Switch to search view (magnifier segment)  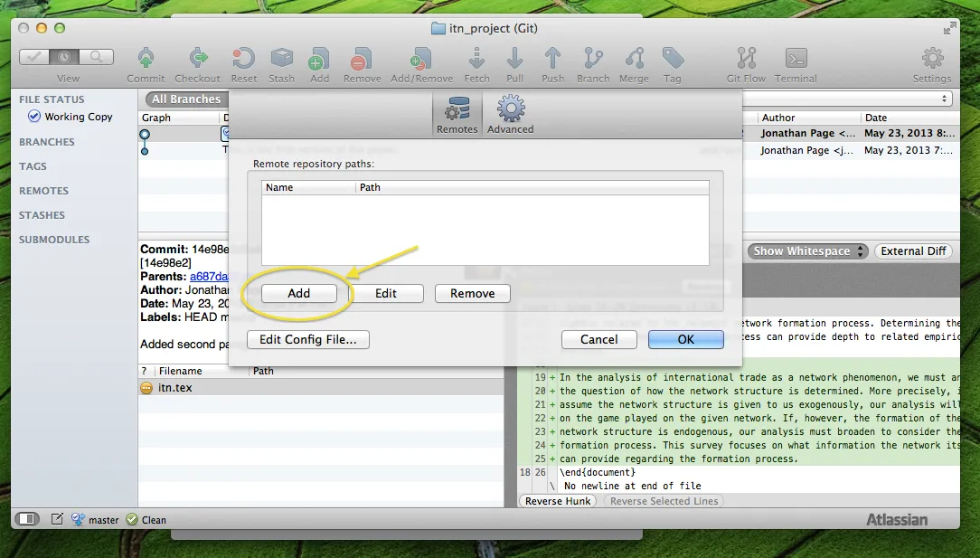coord(98,57)
